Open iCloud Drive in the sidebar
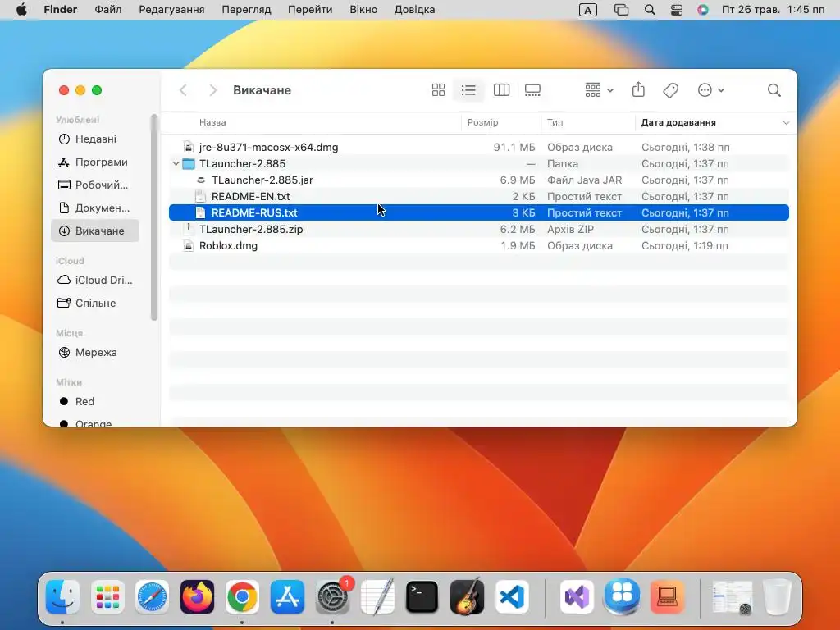 95,281
